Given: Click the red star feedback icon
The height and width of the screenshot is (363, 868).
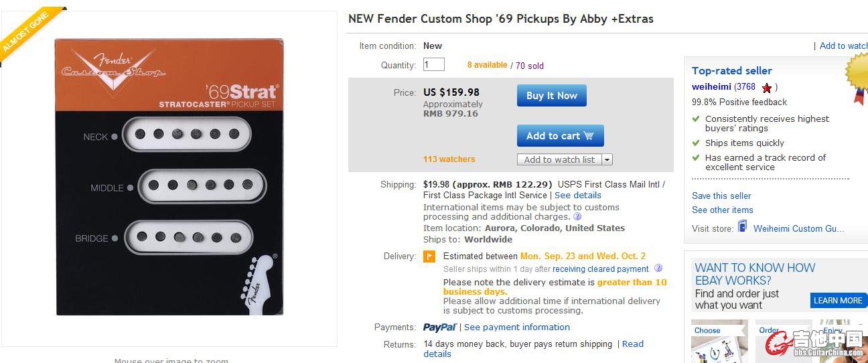Looking at the screenshot, I should [x=767, y=88].
